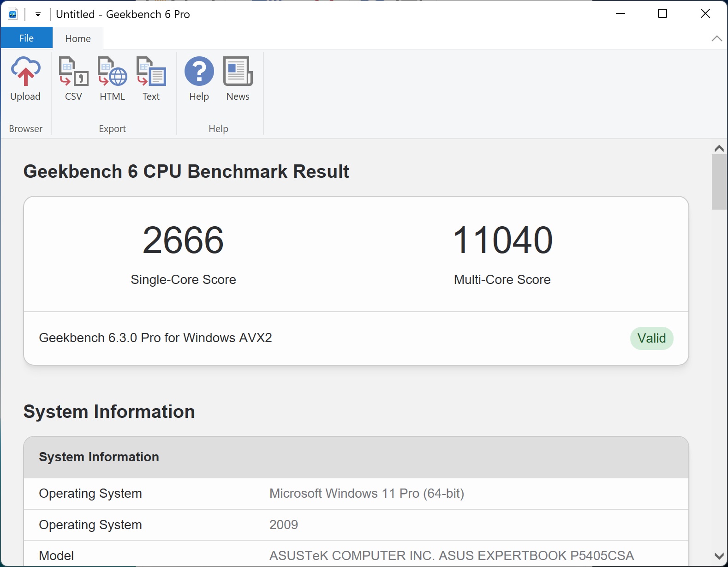Minimize the Geekbench window
This screenshot has width=728, height=567.
click(621, 14)
